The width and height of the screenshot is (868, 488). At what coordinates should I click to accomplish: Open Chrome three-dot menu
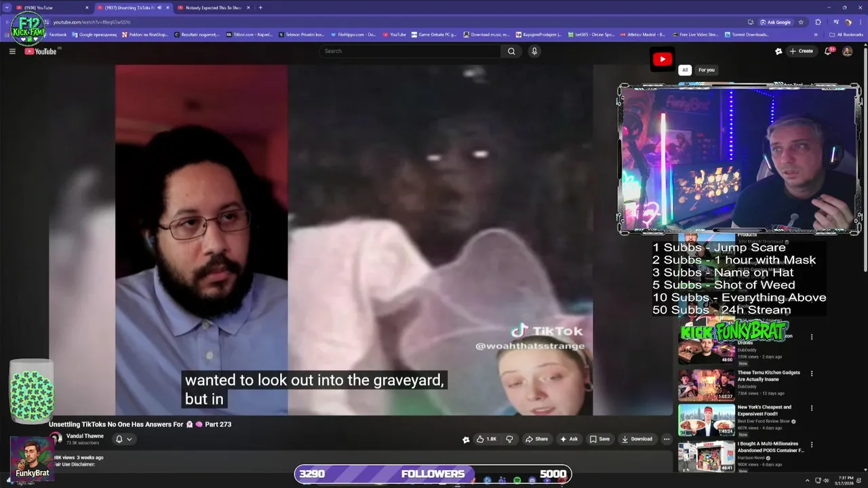860,22
